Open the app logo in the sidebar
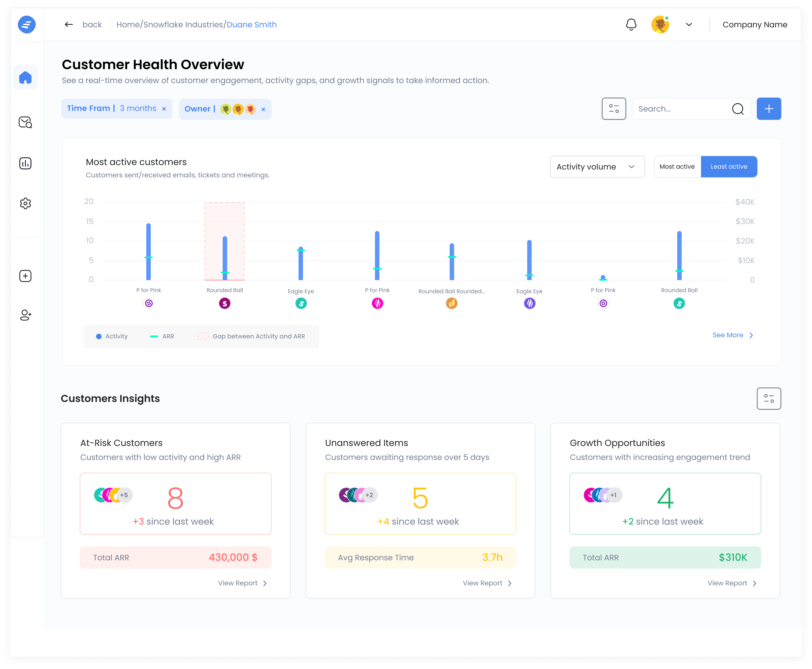This screenshot has width=812, height=669. [x=27, y=25]
